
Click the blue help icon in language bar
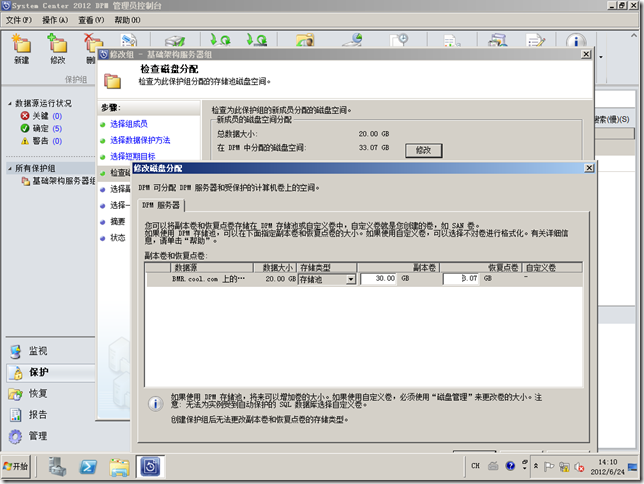tap(510, 466)
